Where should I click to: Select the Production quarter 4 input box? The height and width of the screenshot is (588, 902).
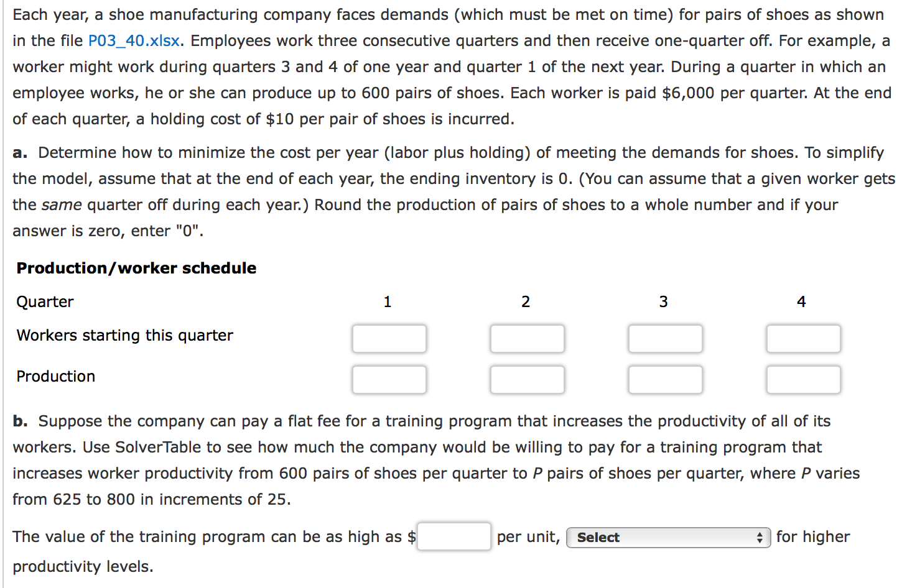tap(803, 379)
